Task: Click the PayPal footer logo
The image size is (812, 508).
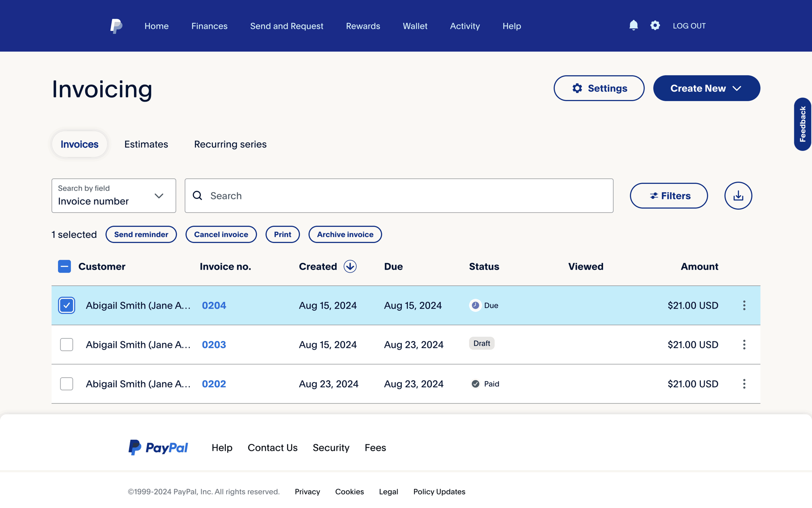Action: tap(158, 447)
